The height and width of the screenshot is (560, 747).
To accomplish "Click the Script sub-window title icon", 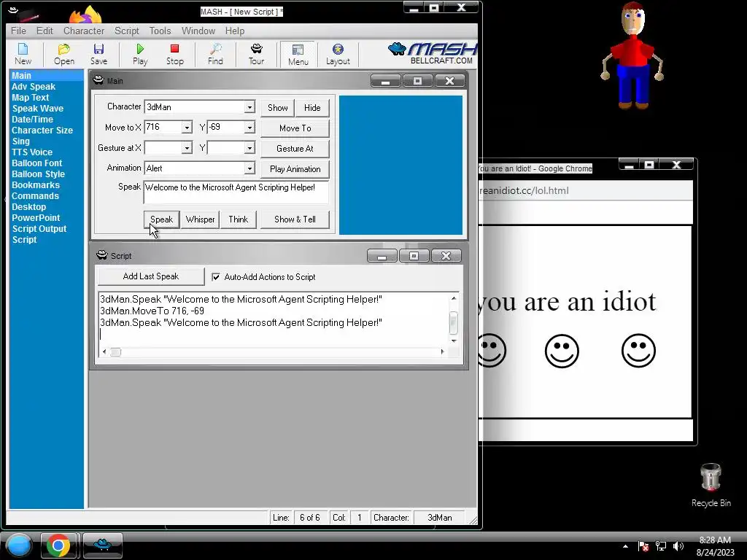I will coord(102,255).
